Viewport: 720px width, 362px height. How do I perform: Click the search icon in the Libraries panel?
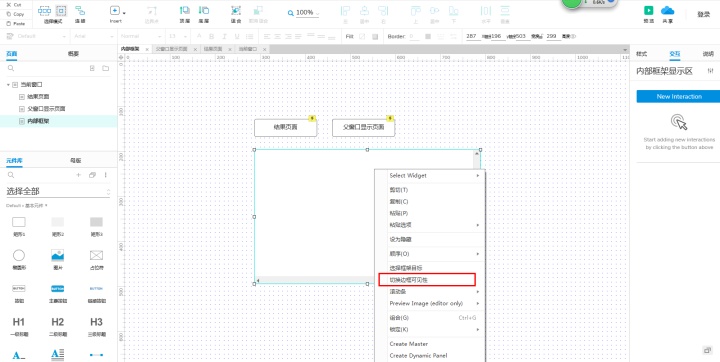pos(11,175)
